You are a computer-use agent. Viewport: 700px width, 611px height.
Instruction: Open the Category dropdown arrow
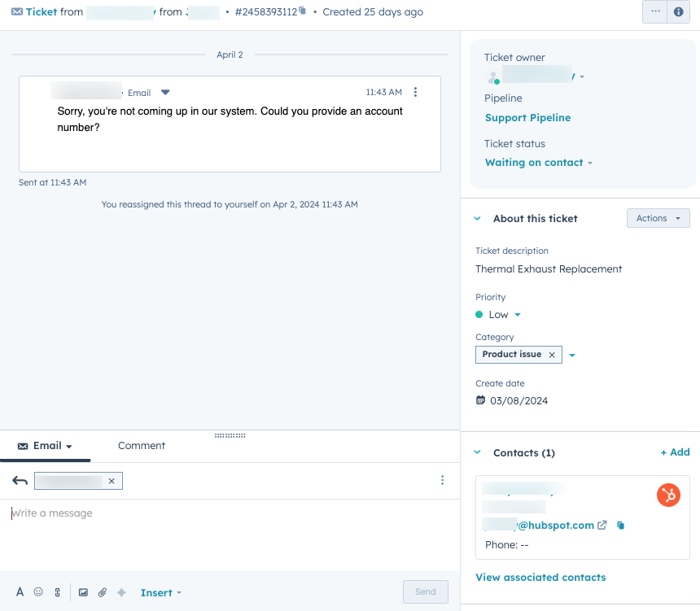(x=572, y=356)
